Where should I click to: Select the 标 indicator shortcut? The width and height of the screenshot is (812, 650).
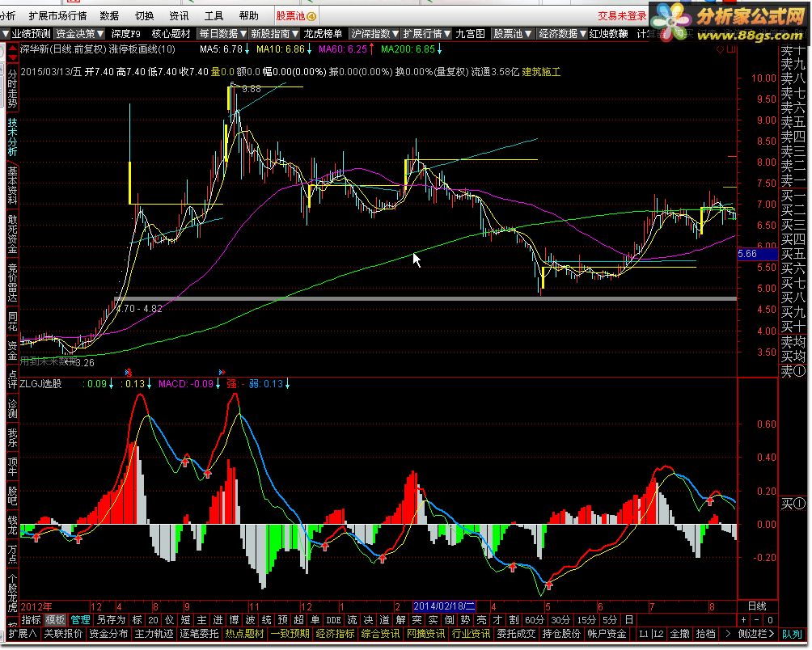click(137, 620)
